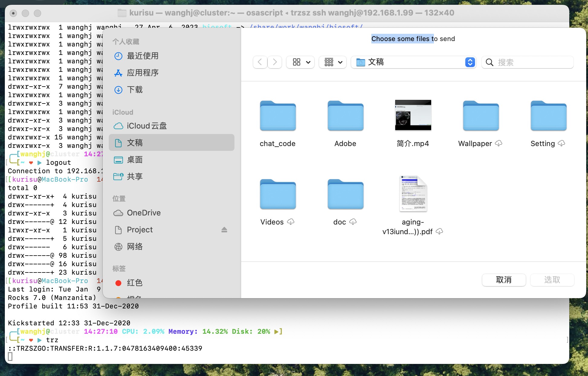
Task: Eject the Project volume
Action: [224, 230]
